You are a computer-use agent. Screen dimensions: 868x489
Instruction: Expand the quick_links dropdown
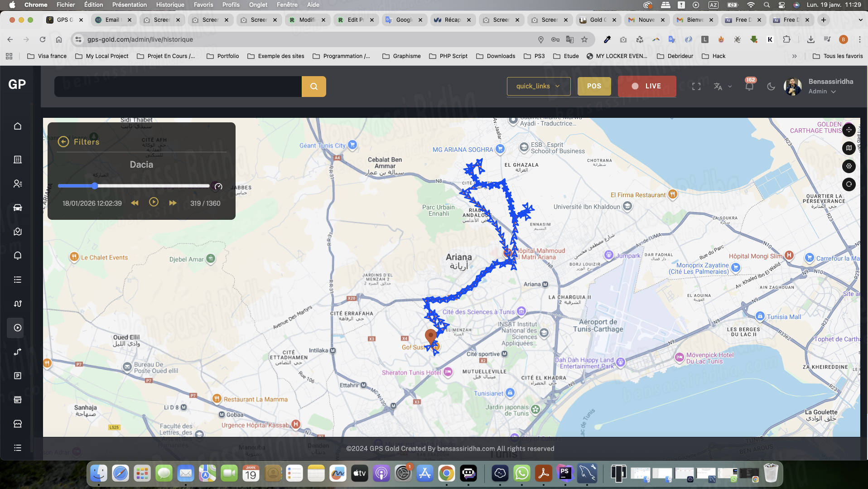tap(538, 86)
